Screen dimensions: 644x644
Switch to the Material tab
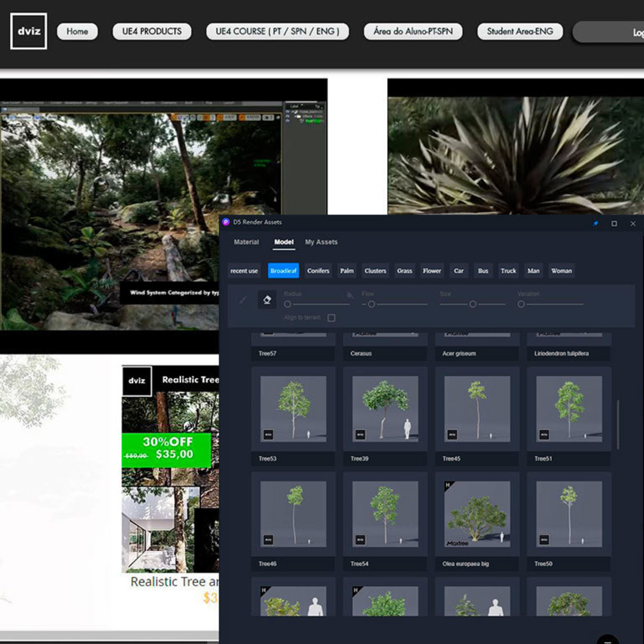pos(246,242)
